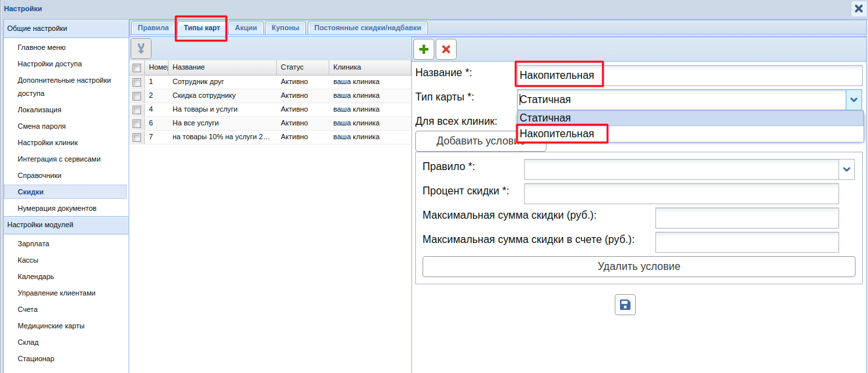This screenshot has width=868, height=373.
Task: Select Кассы in module settings
Action: (28, 260)
